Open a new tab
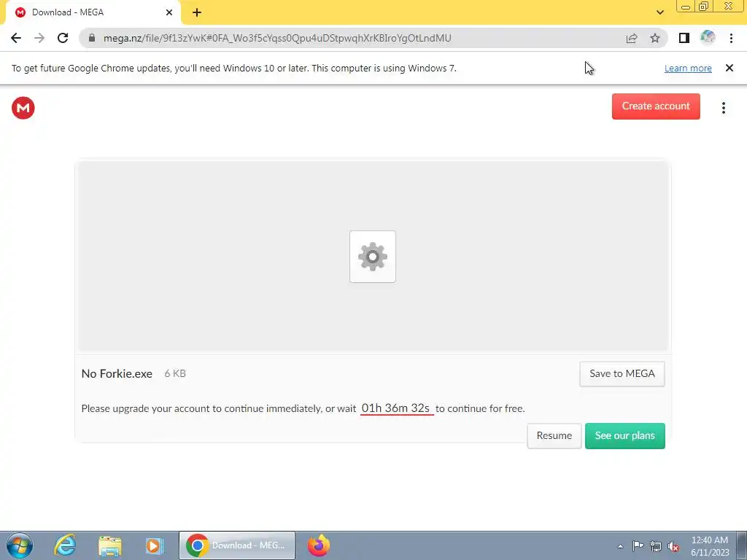This screenshot has width=747, height=560. 197,12
